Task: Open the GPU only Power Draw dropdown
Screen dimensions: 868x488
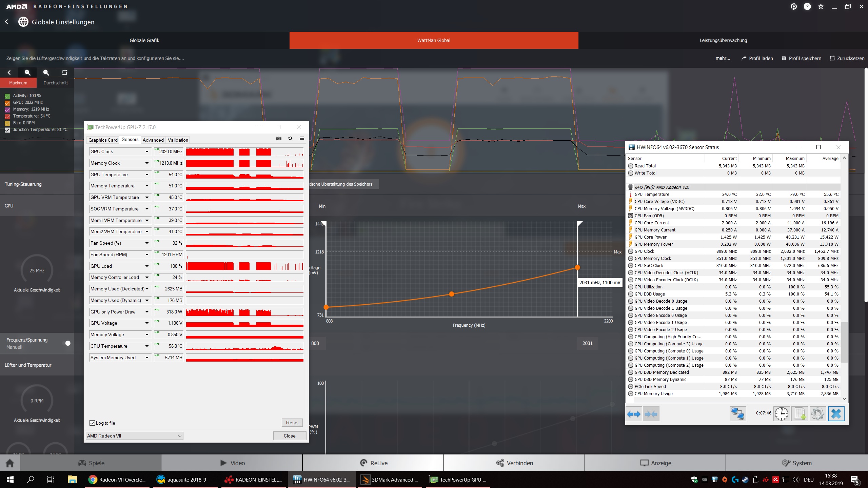Action: pos(147,312)
